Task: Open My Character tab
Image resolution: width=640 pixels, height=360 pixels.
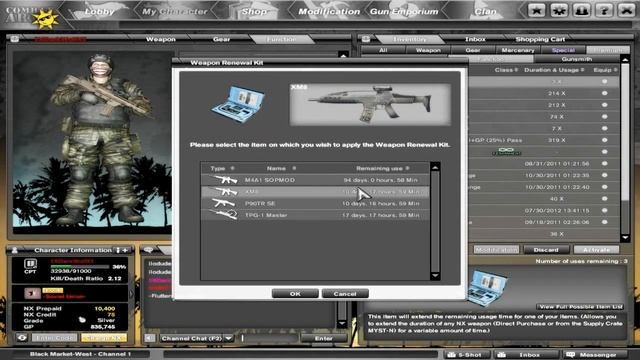Action: click(x=175, y=11)
